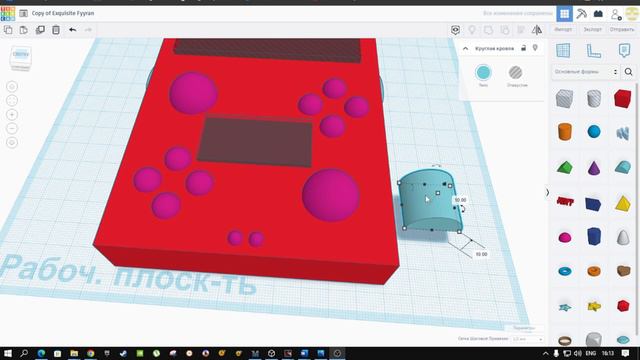The width and height of the screenshot is (640, 360).
Task: Fit all in view button
Action: point(12,100)
